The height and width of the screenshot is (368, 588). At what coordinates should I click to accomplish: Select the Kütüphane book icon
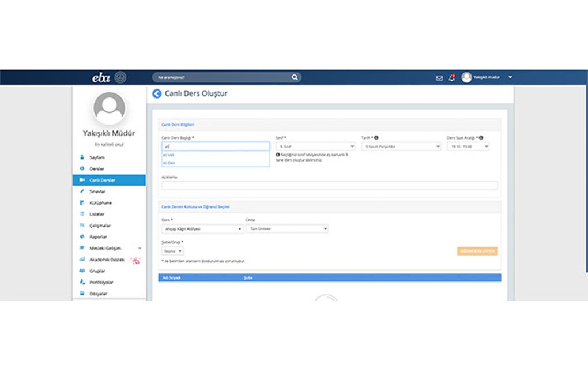coord(82,202)
